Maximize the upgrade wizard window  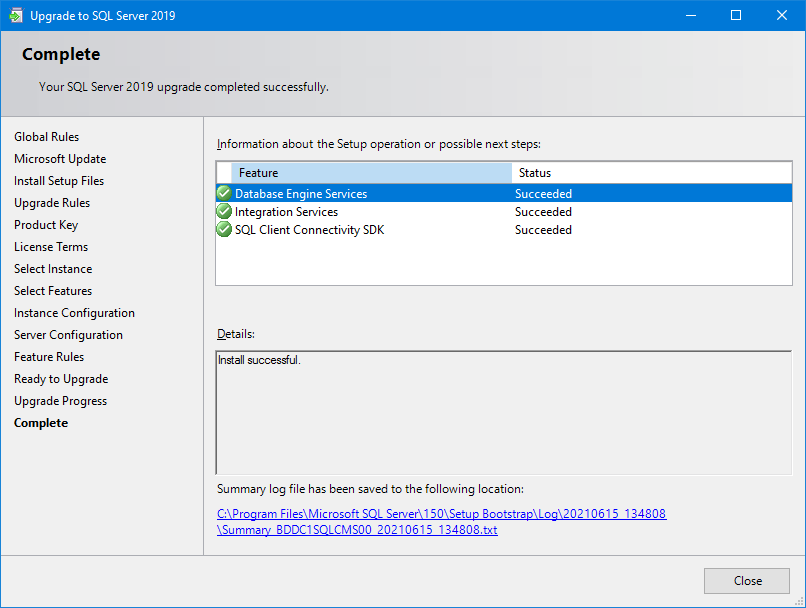click(x=736, y=15)
